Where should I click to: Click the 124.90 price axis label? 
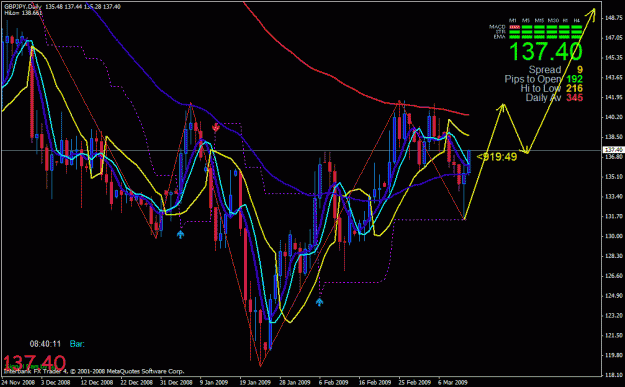pyautogui.click(x=614, y=295)
